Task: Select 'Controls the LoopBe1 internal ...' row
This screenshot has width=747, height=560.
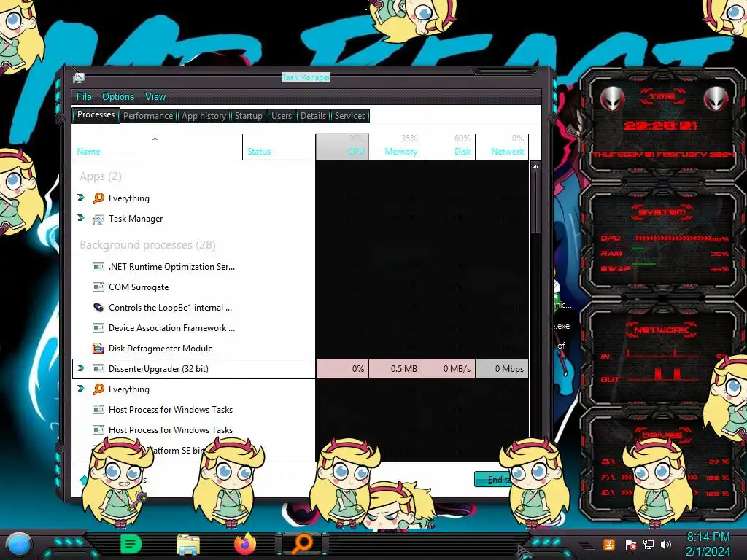Action: [x=300, y=308]
